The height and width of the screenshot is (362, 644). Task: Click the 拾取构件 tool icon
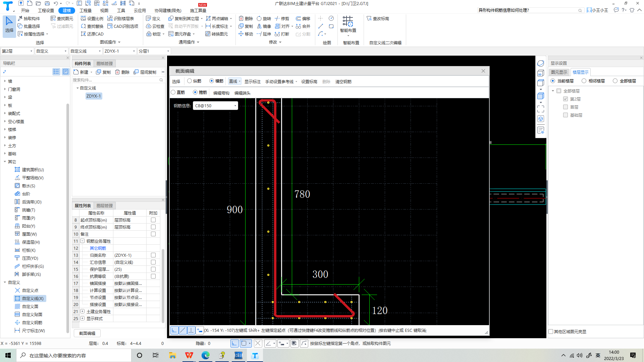click(x=20, y=18)
